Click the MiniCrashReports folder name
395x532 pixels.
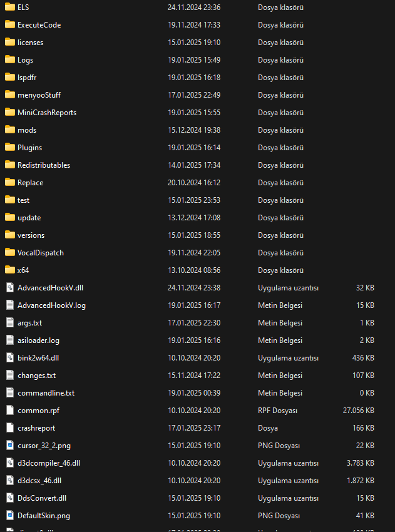click(47, 113)
